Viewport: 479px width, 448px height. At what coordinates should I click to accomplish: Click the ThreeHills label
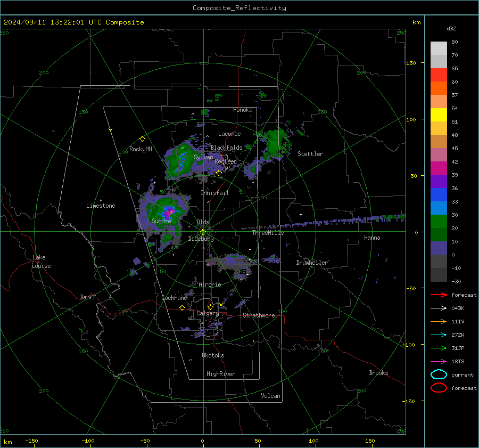point(268,233)
